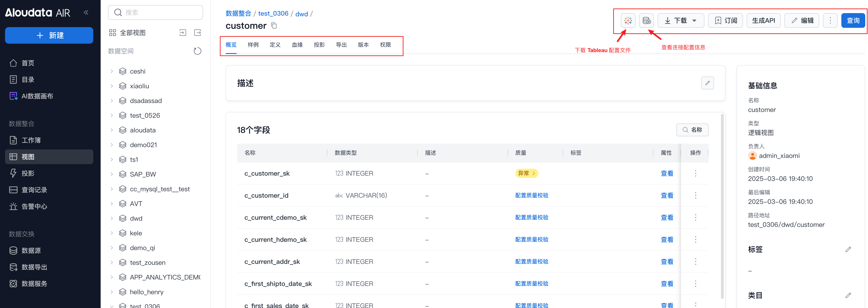Screen dimensions: 868x308
Task: Collapse the left sidebar navigation
Action: (86, 12)
